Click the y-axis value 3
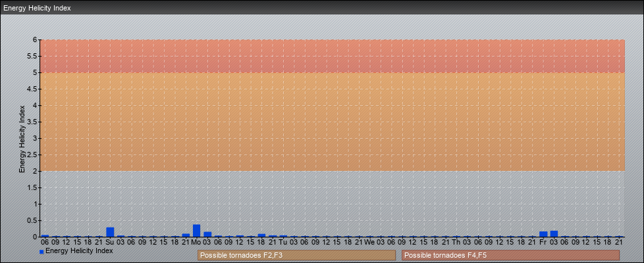This screenshot has height=263, width=644. pos(36,138)
